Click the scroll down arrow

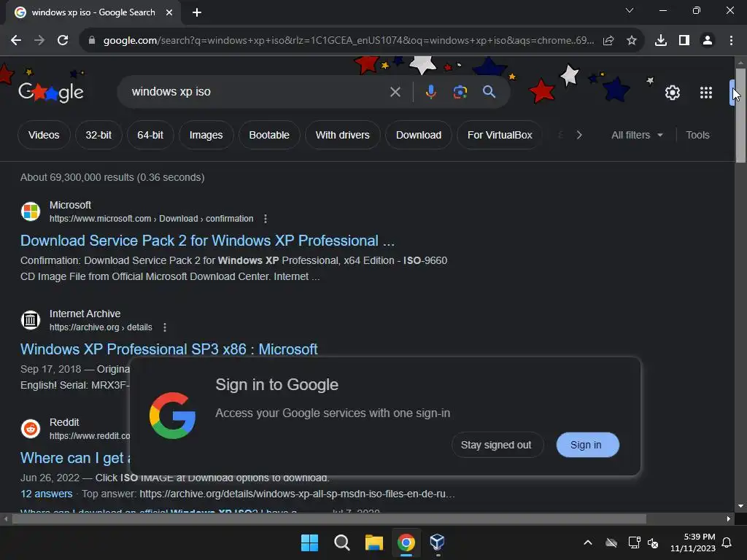(740, 506)
